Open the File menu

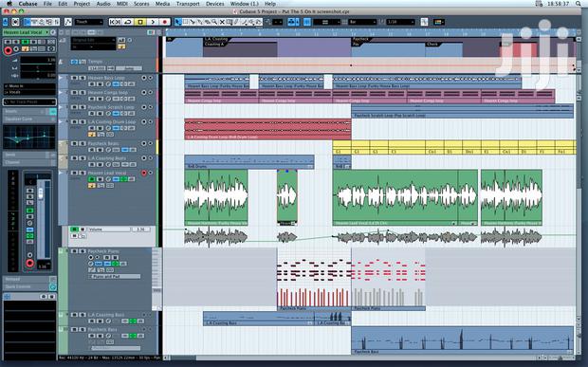tap(47, 4)
